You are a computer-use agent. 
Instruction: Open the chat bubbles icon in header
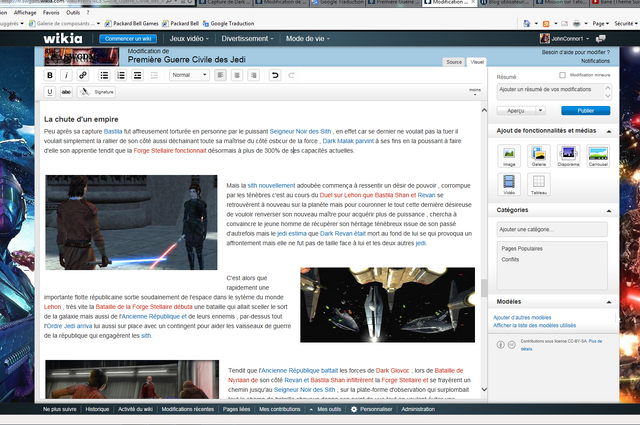click(600, 39)
